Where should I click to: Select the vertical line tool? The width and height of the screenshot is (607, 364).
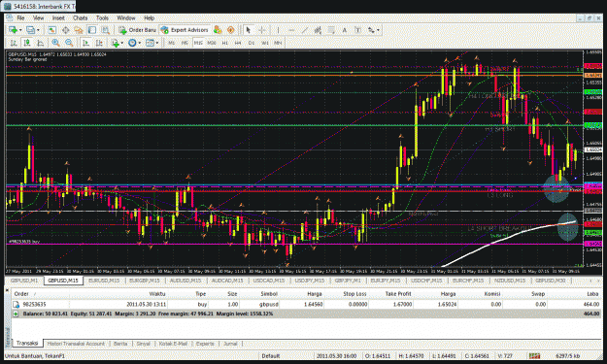tap(278, 30)
